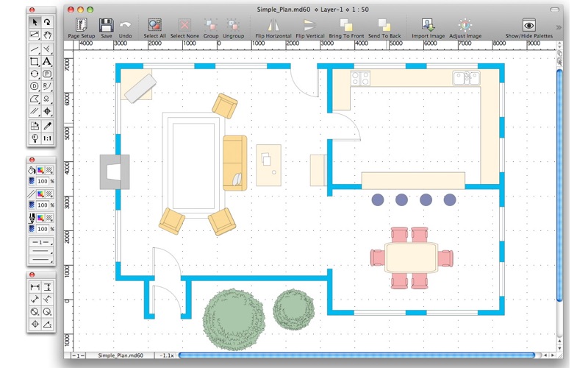Image resolution: width=588 pixels, height=368 pixels.
Task: Expand the toolbar overflow chevron
Action: pyautogui.click(x=559, y=27)
